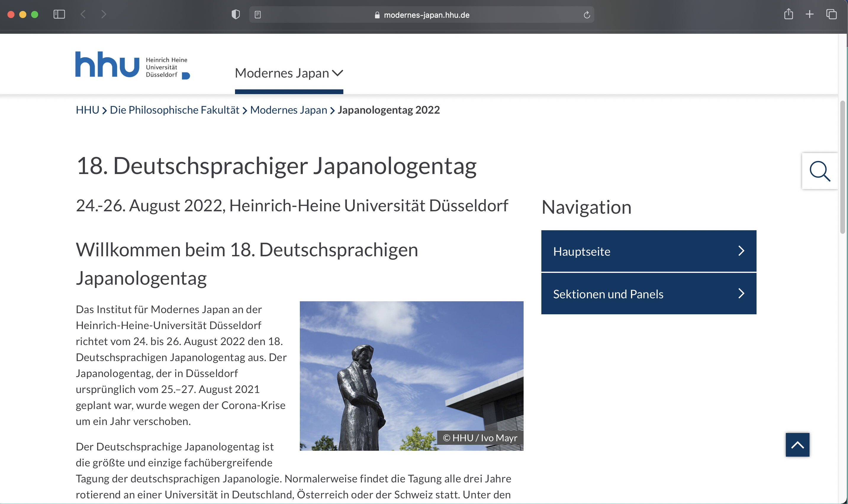848x504 pixels.
Task: Go forward with the browser forward arrow
Action: point(104,14)
